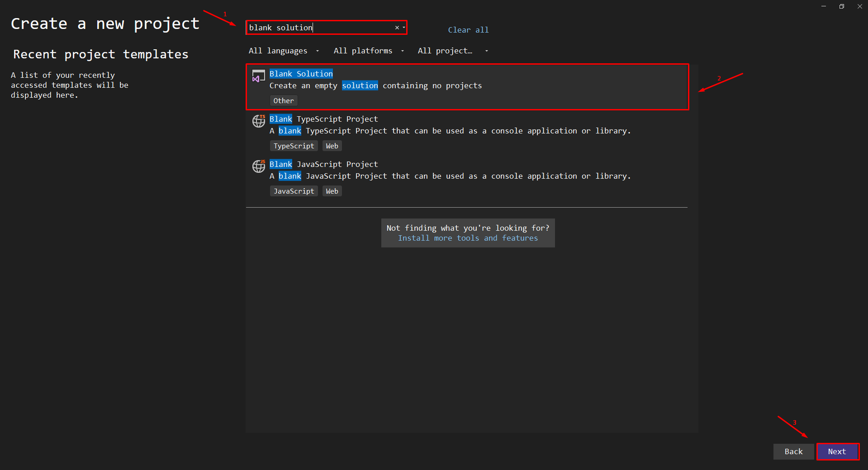Screen dimensions: 868x470
Task: Click the Clear all link
Action: (x=468, y=30)
